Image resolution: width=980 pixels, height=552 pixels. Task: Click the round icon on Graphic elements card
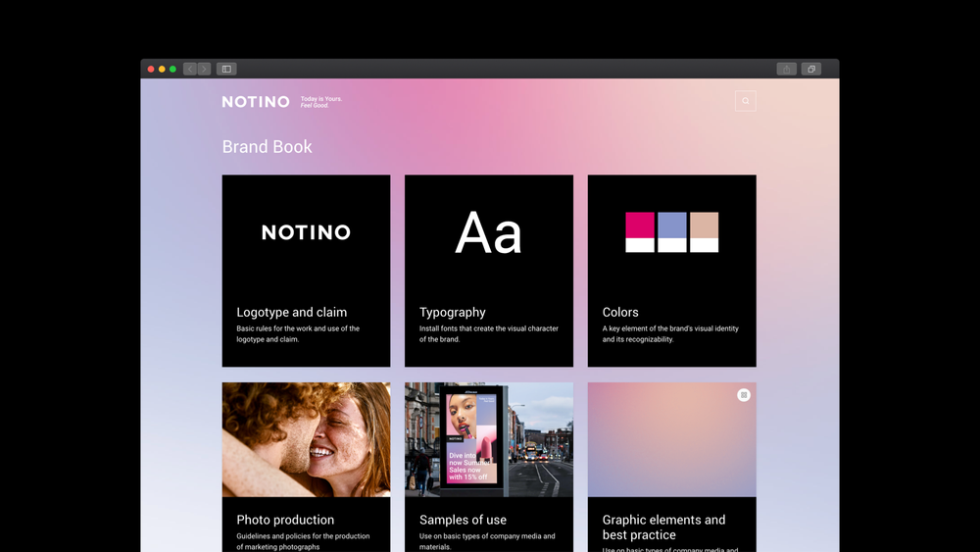point(743,395)
